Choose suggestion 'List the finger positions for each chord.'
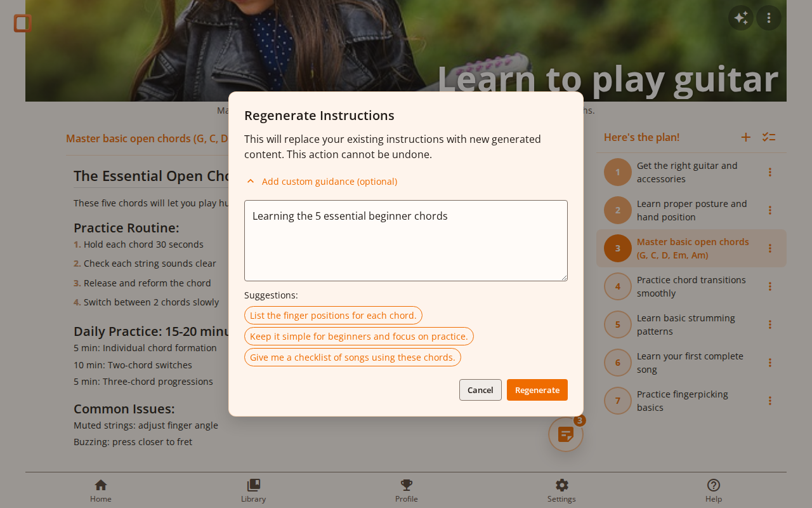The height and width of the screenshot is (508, 812). 333,316
